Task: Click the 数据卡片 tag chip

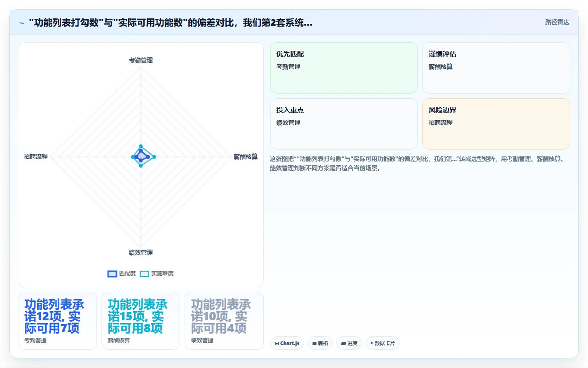Action: [383, 343]
